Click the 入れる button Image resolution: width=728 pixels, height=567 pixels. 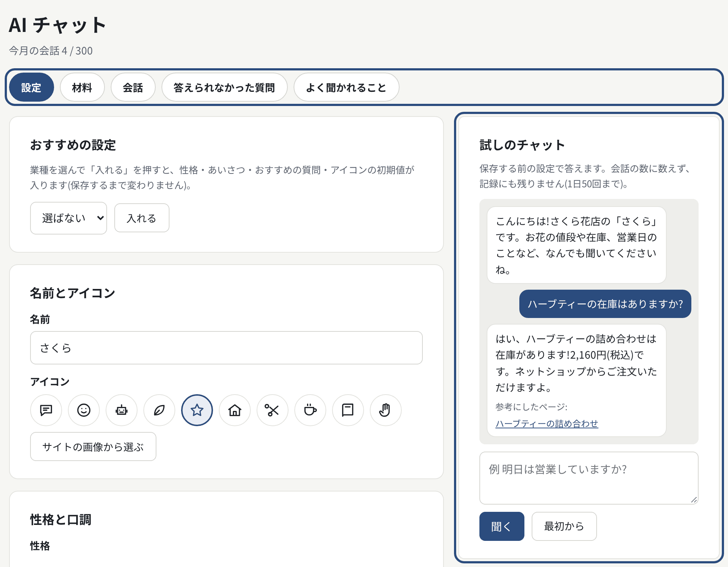(142, 218)
